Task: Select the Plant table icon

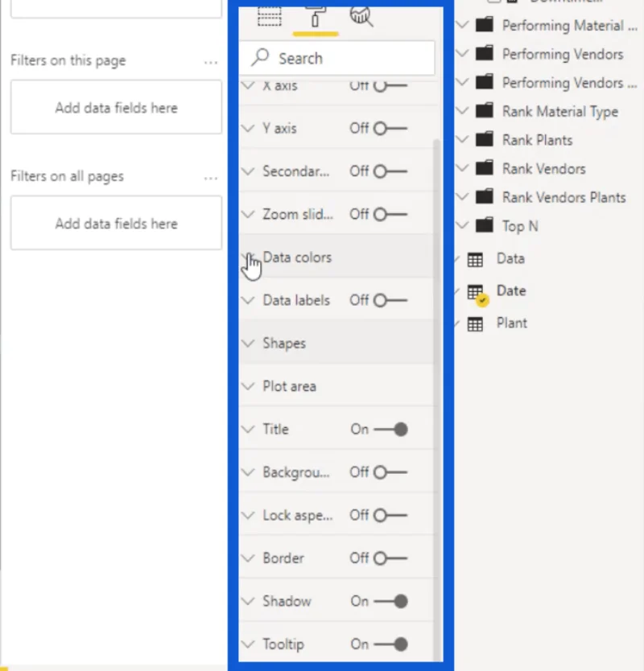Action: [x=475, y=324]
